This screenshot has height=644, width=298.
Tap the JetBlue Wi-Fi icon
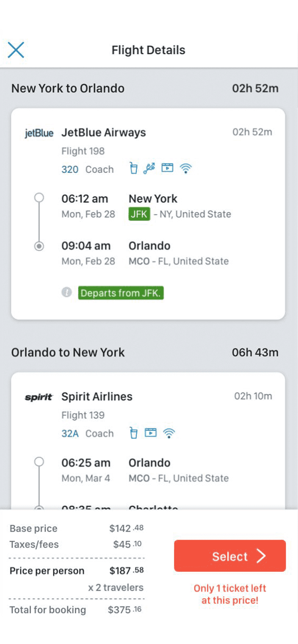[186, 168]
